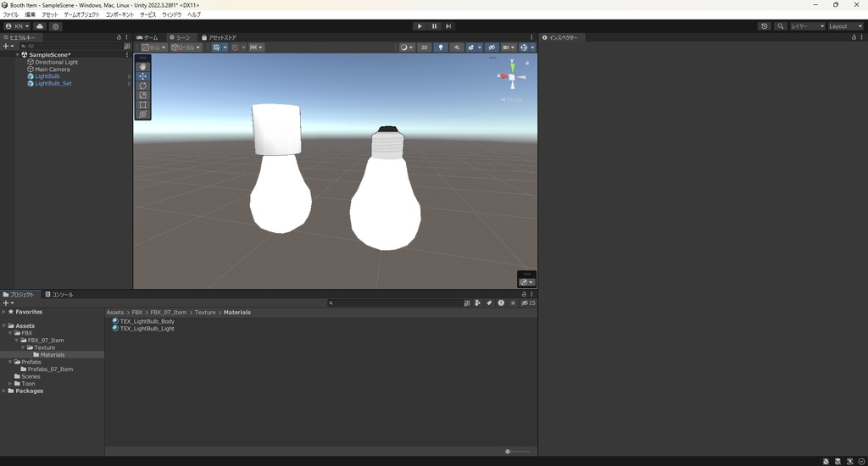Switch to Console tab

point(59,295)
